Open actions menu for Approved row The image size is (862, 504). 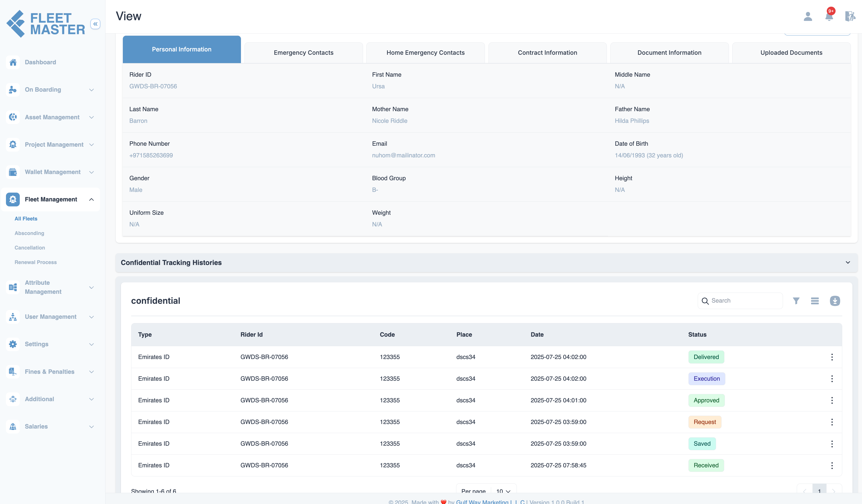click(832, 400)
